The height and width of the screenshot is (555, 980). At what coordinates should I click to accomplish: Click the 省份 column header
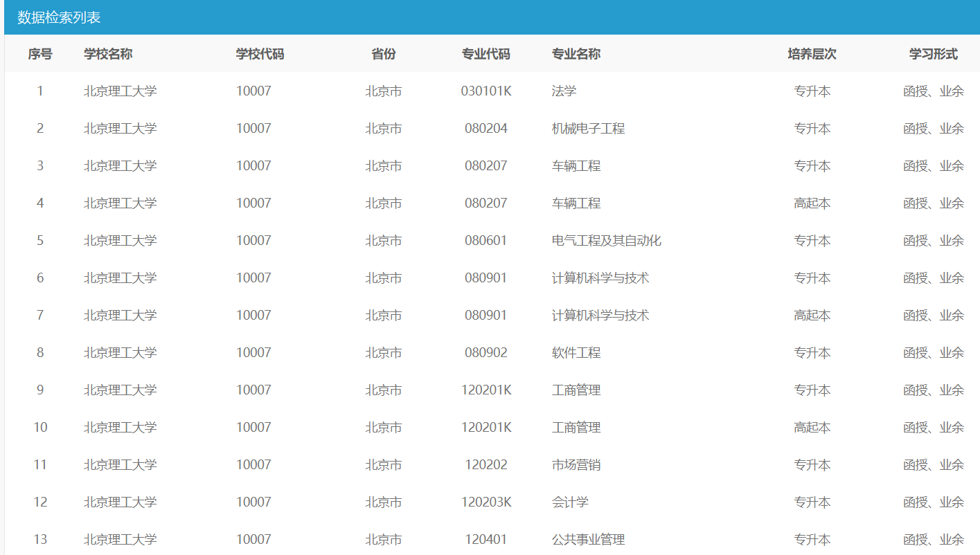384,54
